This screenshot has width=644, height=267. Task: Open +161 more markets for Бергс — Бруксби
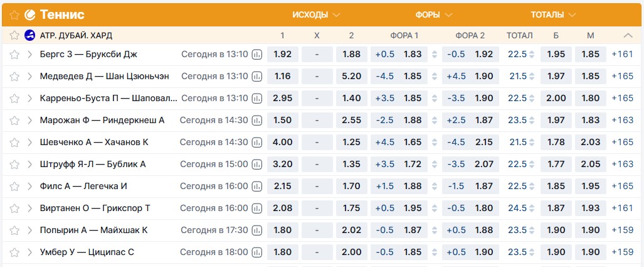(x=622, y=54)
